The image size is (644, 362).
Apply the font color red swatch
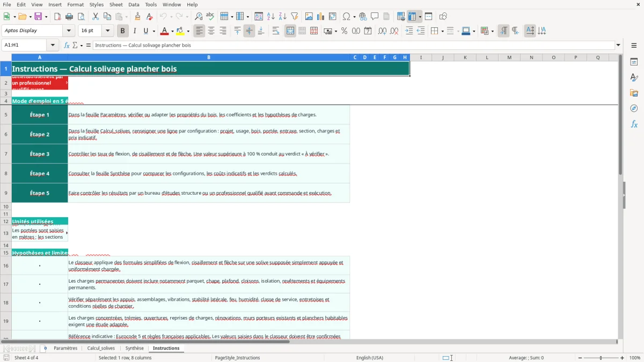(165, 31)
